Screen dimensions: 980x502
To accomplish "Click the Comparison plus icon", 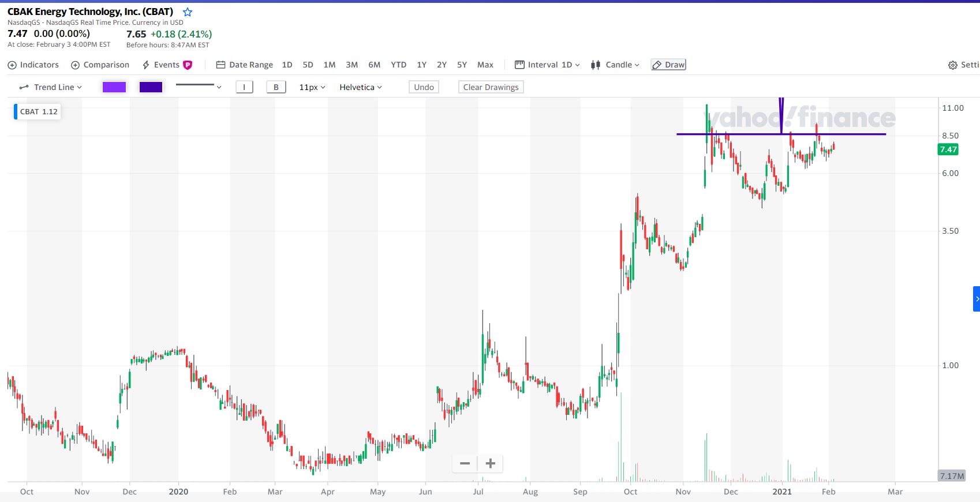I will click(75, 65).
